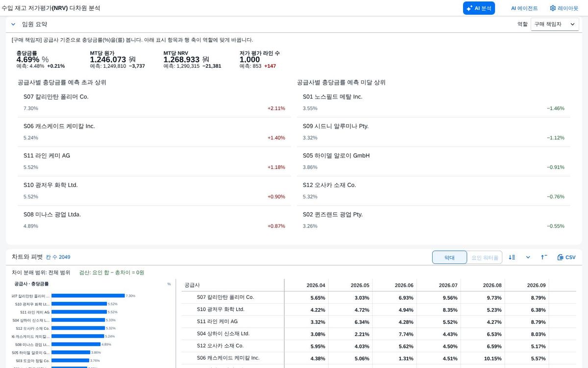Click the S12 오사카 소재 Co. pivot row label
Image resolution: width=588 pixels, height=368 pixels.
220,346
